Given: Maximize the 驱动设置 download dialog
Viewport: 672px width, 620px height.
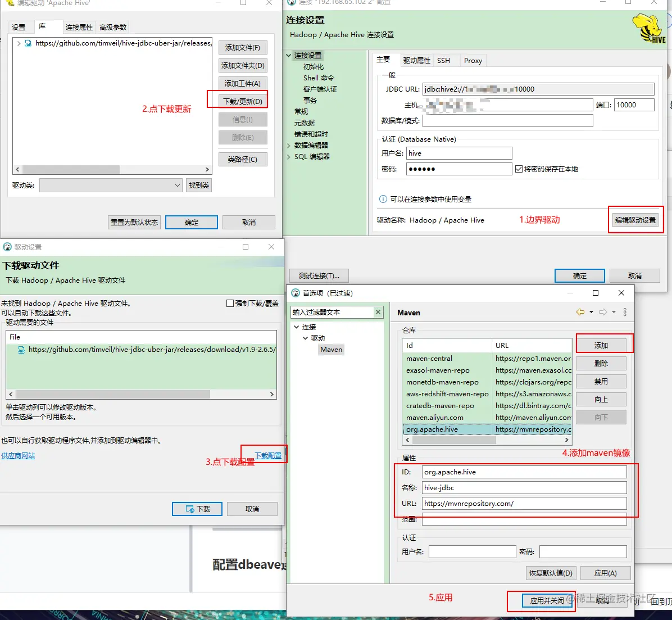Looking at the screenshot, I should (x=246, y=247).
